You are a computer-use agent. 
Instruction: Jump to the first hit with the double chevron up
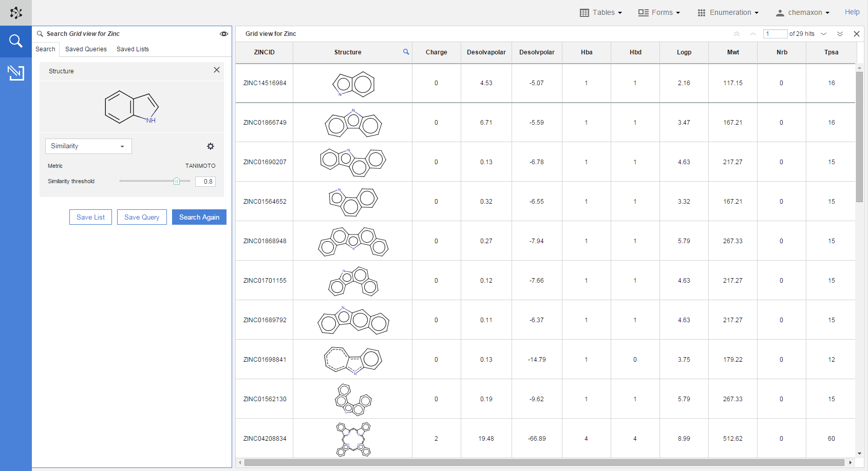pos(737,34)
